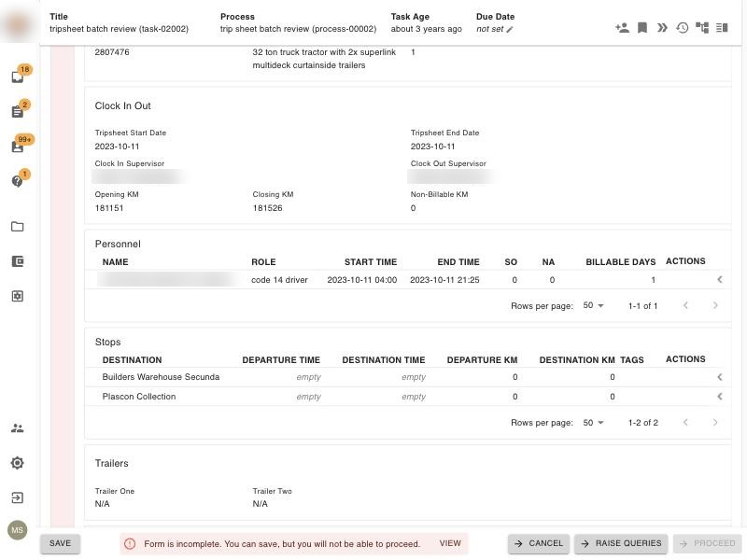Screen dimensions: 747x560
Task: Click the Closing KM value 181526
Action: coord(267,208)
